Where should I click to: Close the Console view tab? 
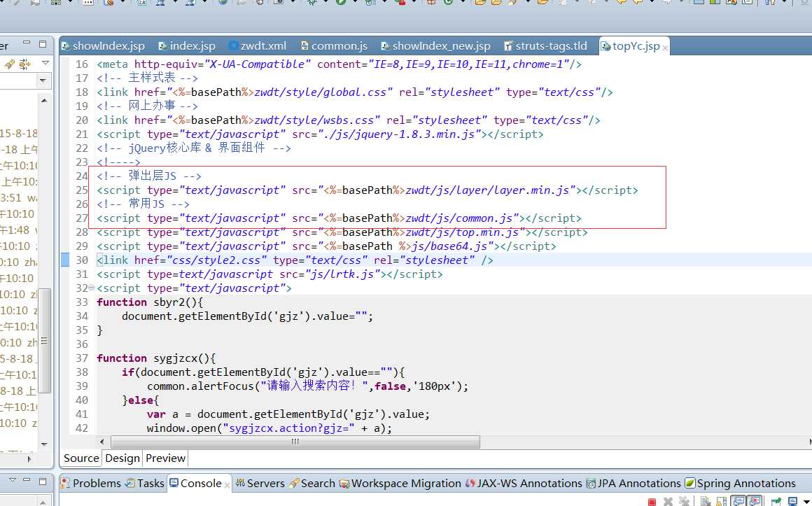pyautogui.click(x=227, y=485)
